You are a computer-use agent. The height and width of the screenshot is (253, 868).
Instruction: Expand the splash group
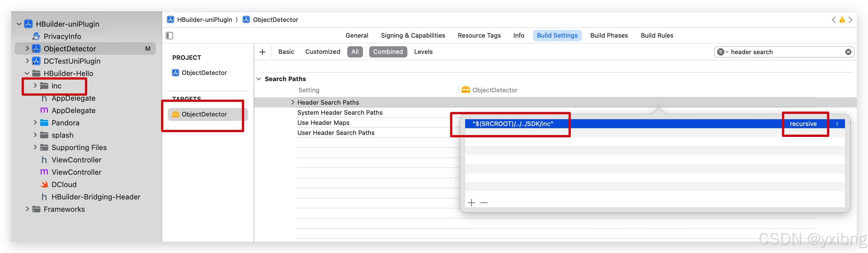35,135
